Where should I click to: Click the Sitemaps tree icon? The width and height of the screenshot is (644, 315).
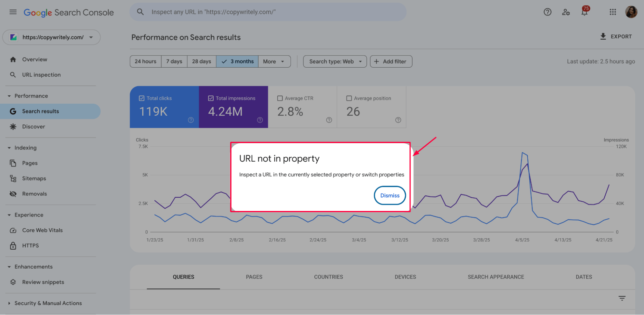(13, 178)
